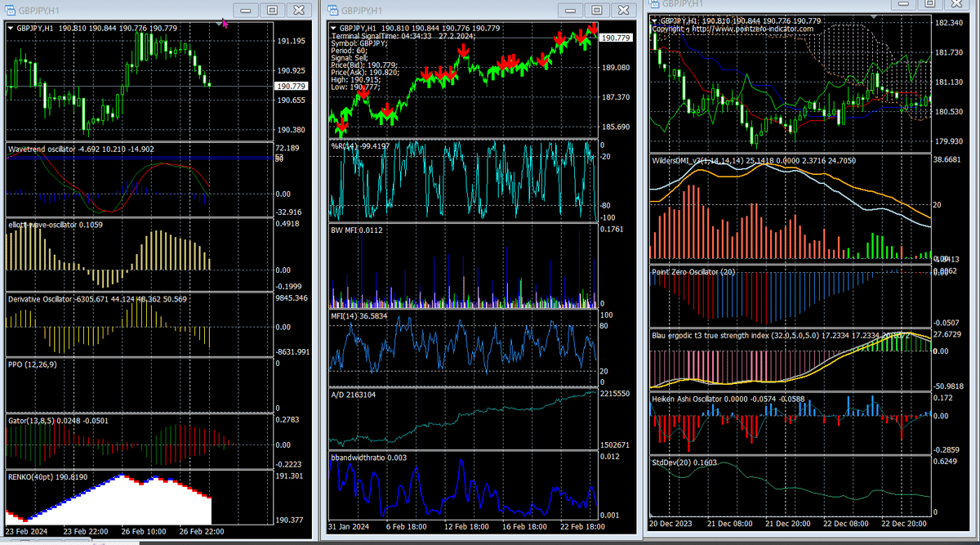Click the 191.195 value on left price scale
980x545 pixels.
click(x=292, y=41)
